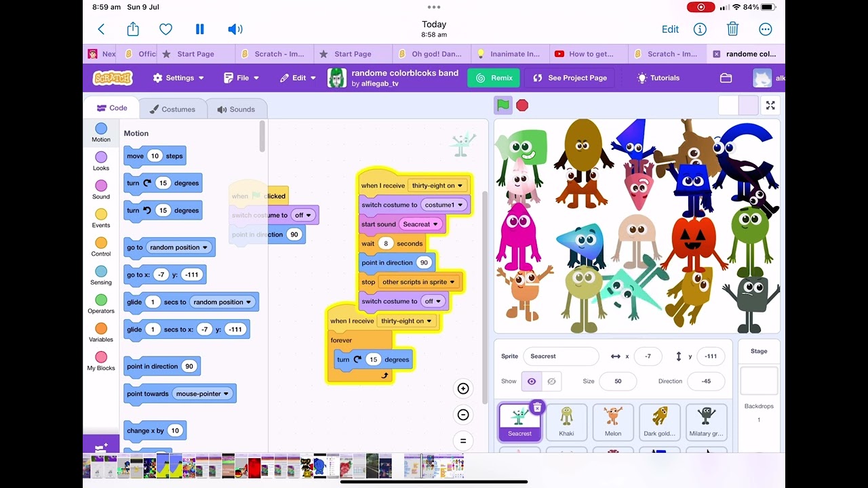Switch to the Sounds tab
The height and width of the screenshot is (488, 868).
(236, 109)
